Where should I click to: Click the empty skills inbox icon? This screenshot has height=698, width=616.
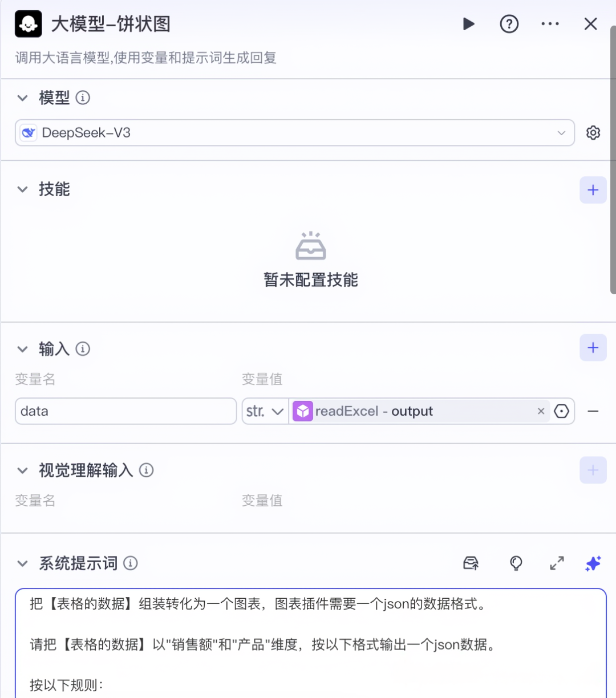pyautogui.click(x=311, y=246)
